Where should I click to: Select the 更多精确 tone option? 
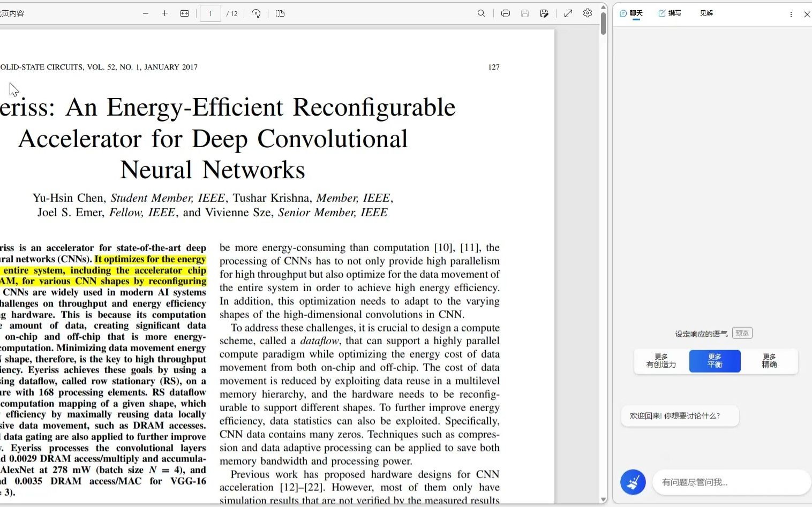coord(770,361)
